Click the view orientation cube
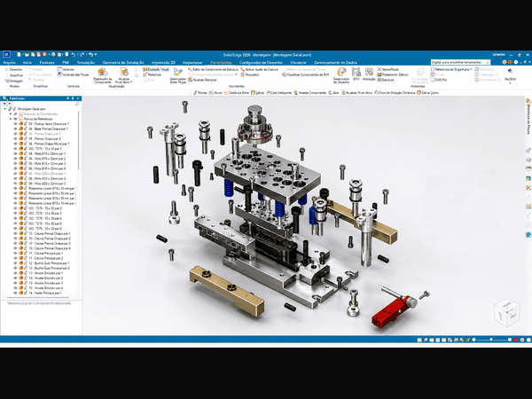The image size is (532, 399). (507, 313)
